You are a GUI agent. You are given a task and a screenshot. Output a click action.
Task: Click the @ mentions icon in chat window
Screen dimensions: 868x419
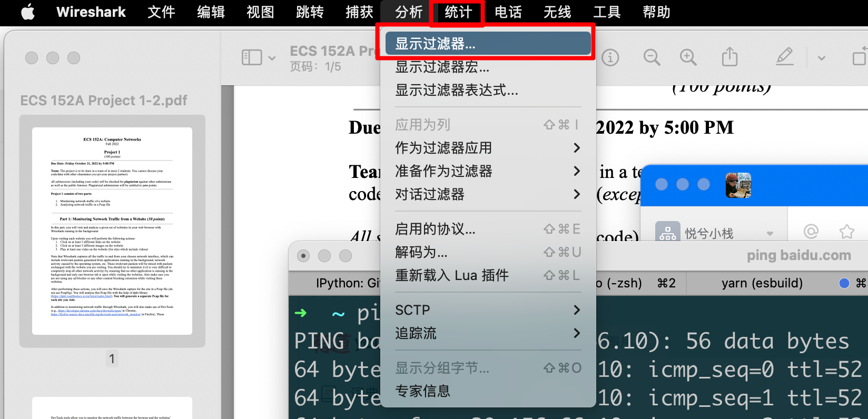click(x=811, y=231)
